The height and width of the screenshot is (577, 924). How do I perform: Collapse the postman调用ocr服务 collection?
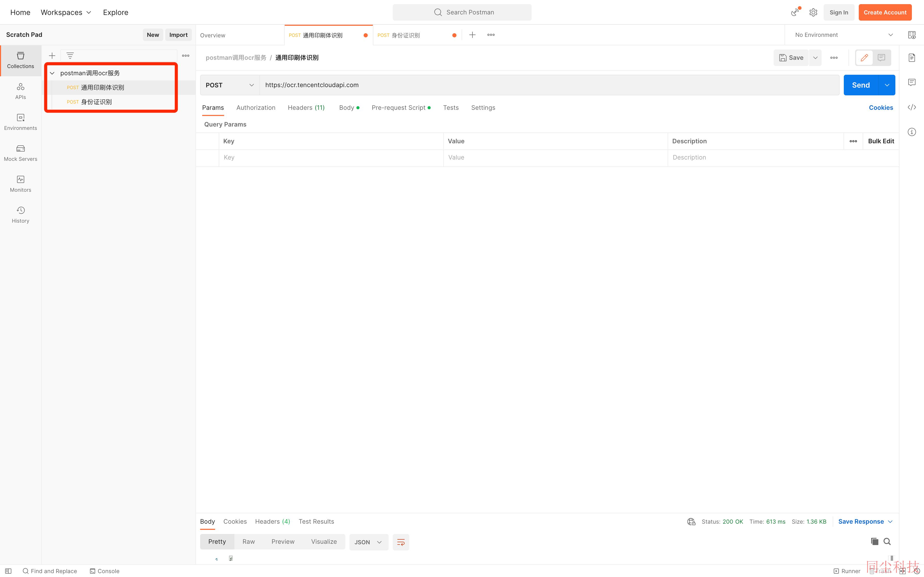(52, 73)
